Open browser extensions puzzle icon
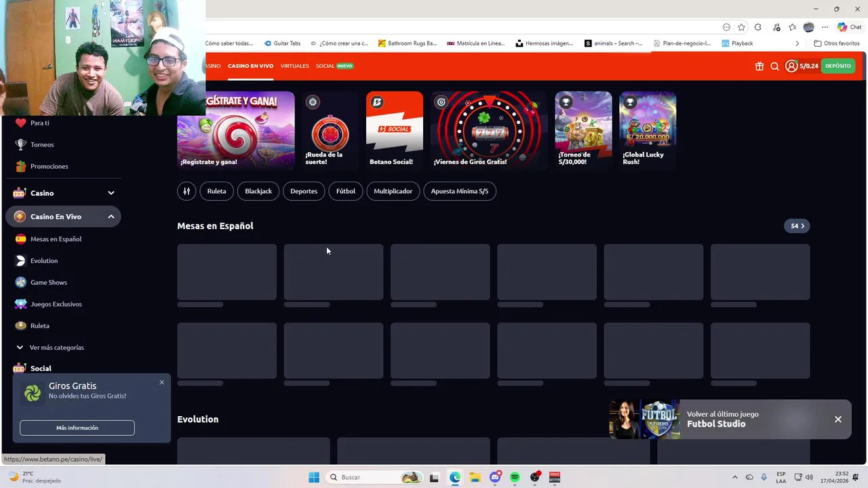The image size is (868, 488). 757,27
